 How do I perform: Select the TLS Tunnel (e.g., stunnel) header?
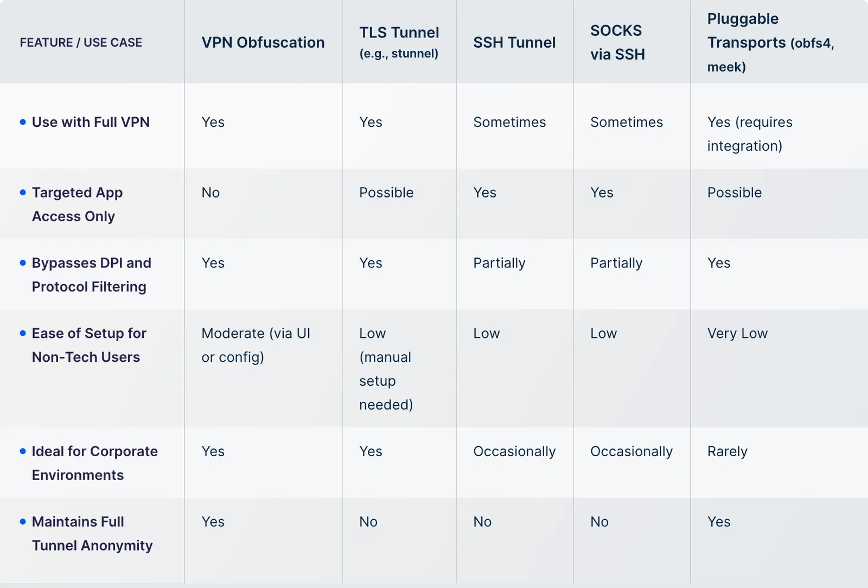coord(399,42)
